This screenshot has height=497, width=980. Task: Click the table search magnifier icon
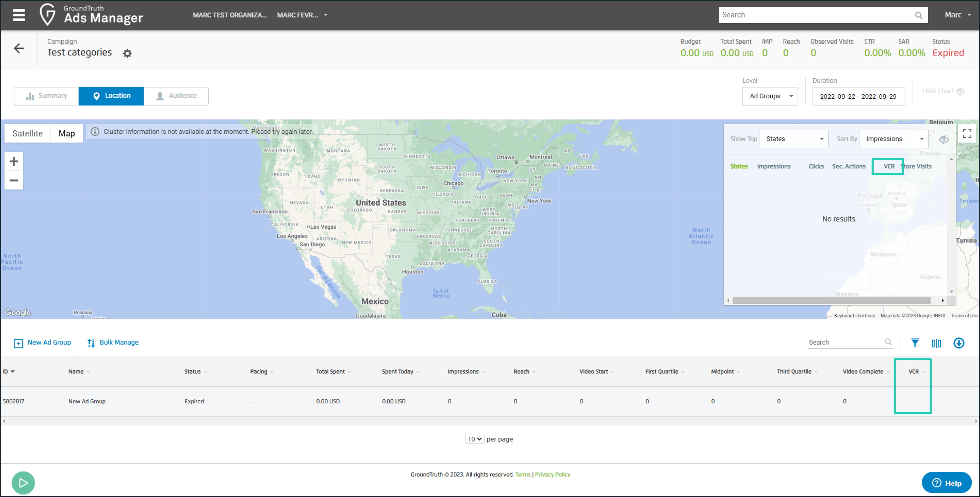click(x=888, y=342)
